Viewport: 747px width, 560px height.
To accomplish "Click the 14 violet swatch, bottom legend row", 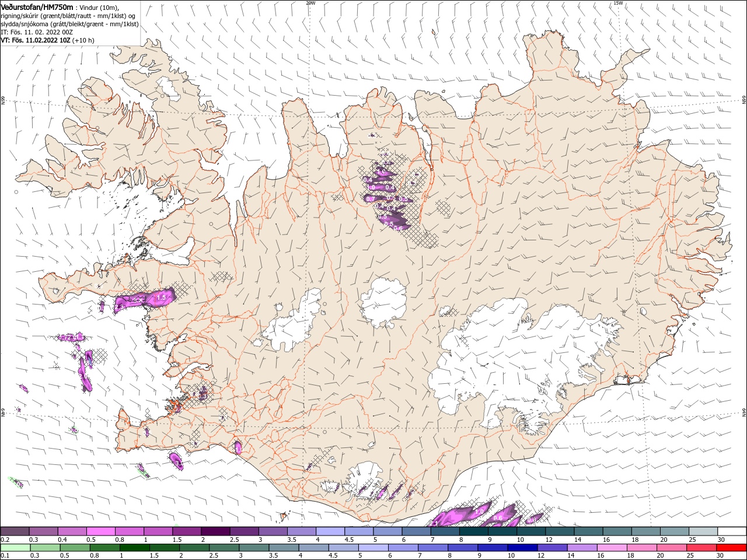I will coord(582,548).
